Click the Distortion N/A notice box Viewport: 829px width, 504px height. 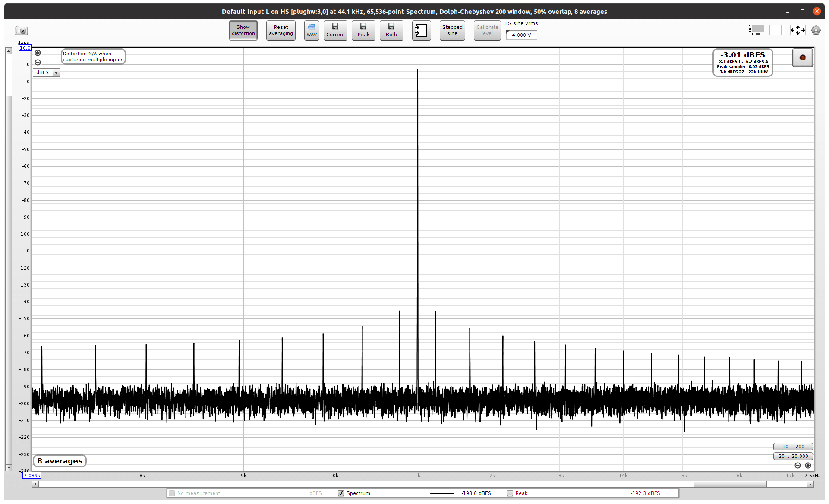(x=93, y=57)
